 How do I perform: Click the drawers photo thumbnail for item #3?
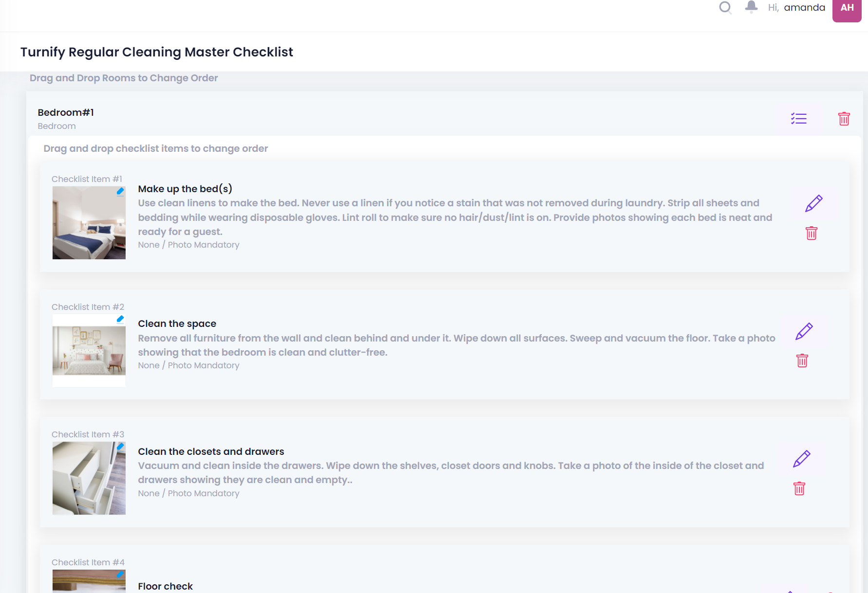tap(89, 479)
